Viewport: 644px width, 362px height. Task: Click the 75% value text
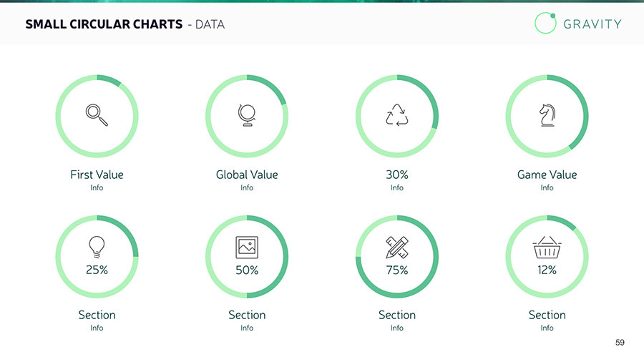coord(396,270)
